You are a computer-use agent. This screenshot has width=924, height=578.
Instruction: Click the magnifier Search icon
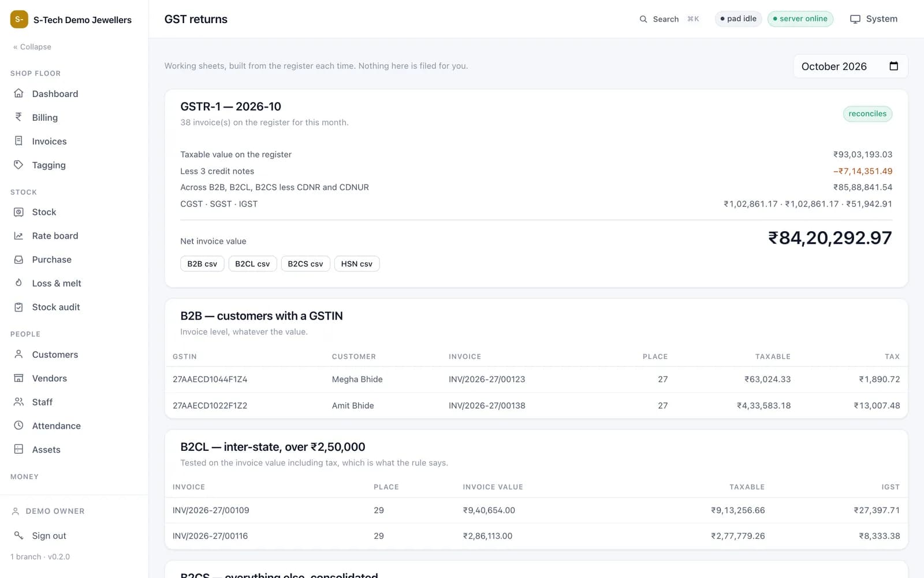click(x=643, y=19)
